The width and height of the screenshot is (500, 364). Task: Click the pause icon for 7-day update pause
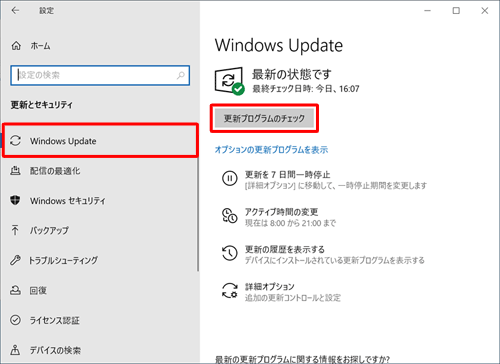[x=230, y=178]
